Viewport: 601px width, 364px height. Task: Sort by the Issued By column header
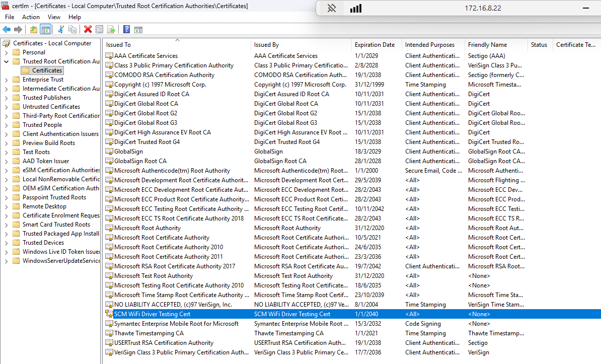302,44
